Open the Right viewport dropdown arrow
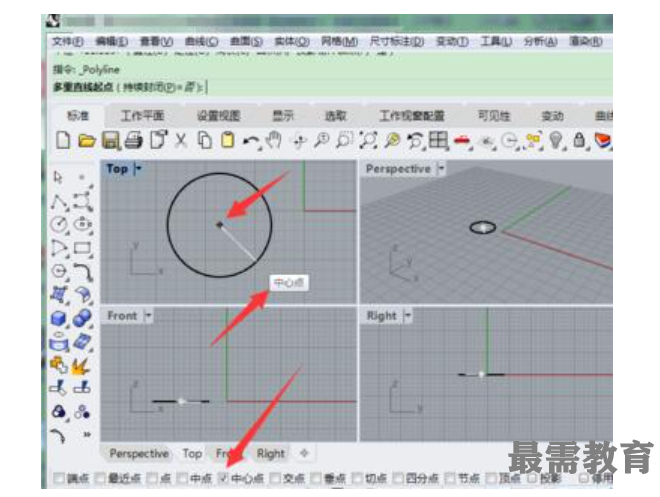Screen dimensions: 660x497 pyautogui.click(x=407, y=315)
